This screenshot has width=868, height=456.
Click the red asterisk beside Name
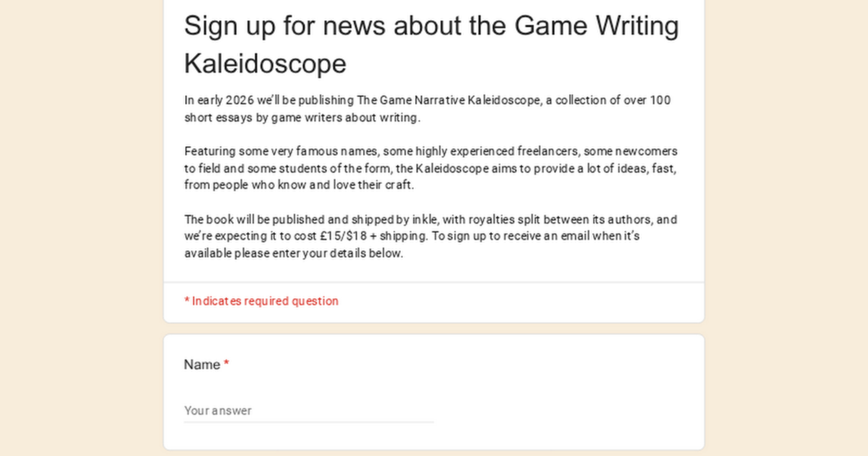pos(227,363)
